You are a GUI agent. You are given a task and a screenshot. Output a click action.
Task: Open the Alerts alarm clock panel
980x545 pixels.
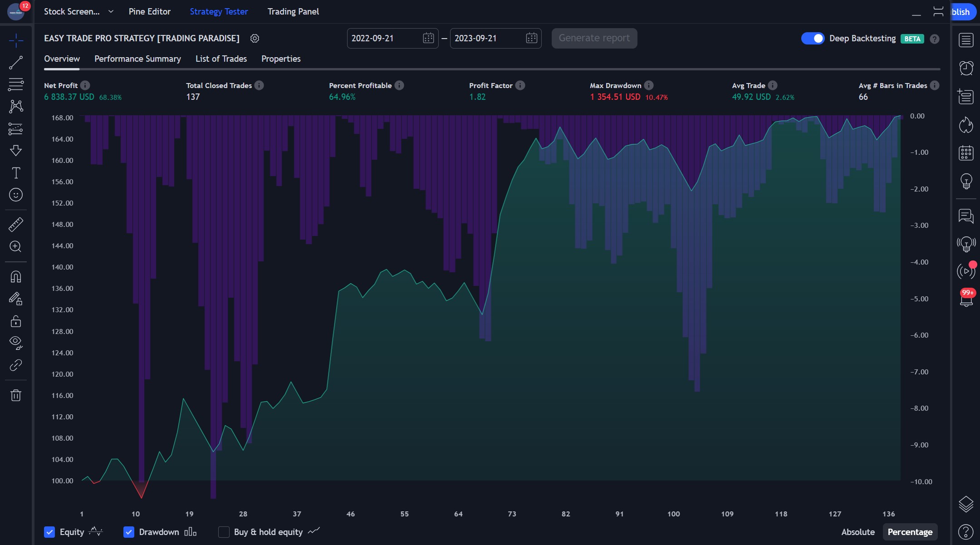pos(966,68)
